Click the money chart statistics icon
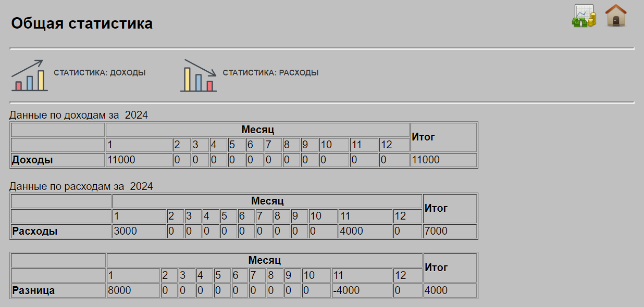The image size is (644, 307). [x=584, y=16]
